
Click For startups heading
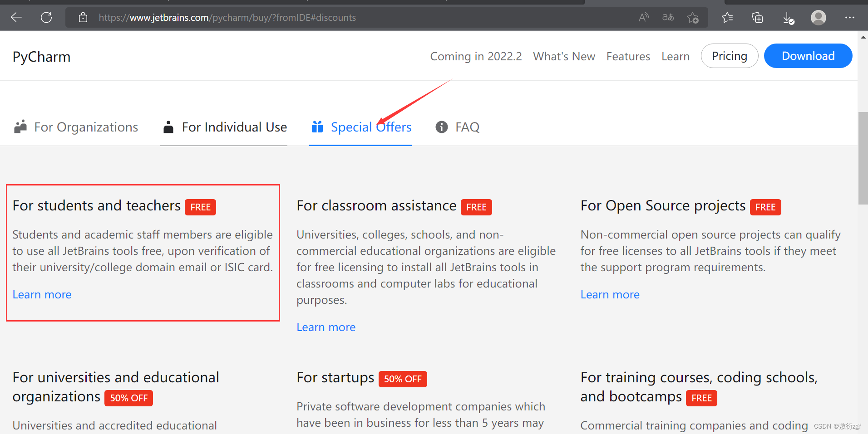tap(335, 378)
